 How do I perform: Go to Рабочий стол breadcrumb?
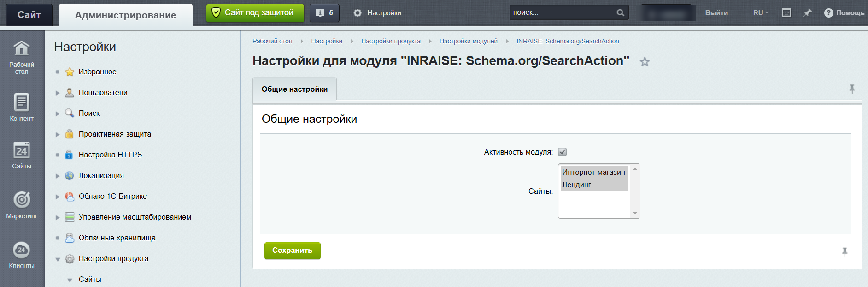coord(272,41)
